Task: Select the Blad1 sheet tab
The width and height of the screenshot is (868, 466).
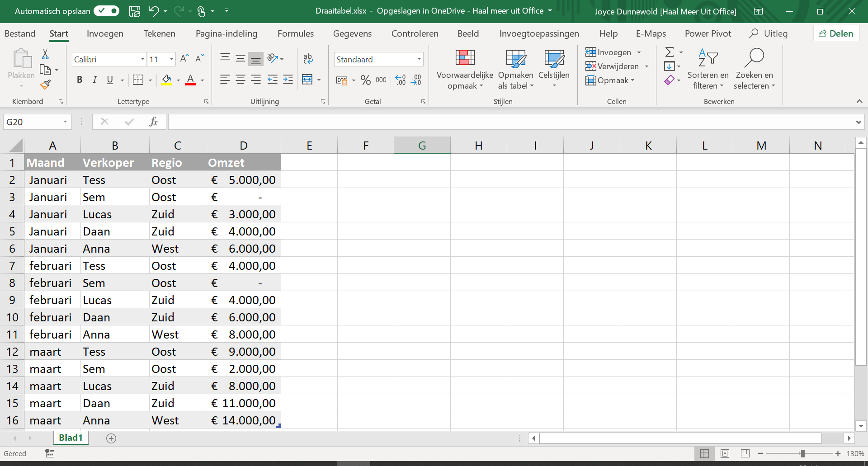Action: tap(71, 438)
